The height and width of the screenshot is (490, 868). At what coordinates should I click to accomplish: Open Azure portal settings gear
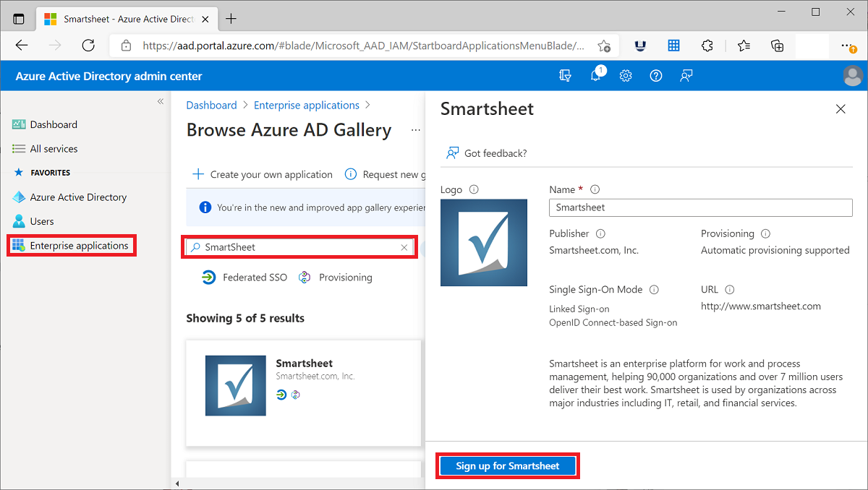626,76
